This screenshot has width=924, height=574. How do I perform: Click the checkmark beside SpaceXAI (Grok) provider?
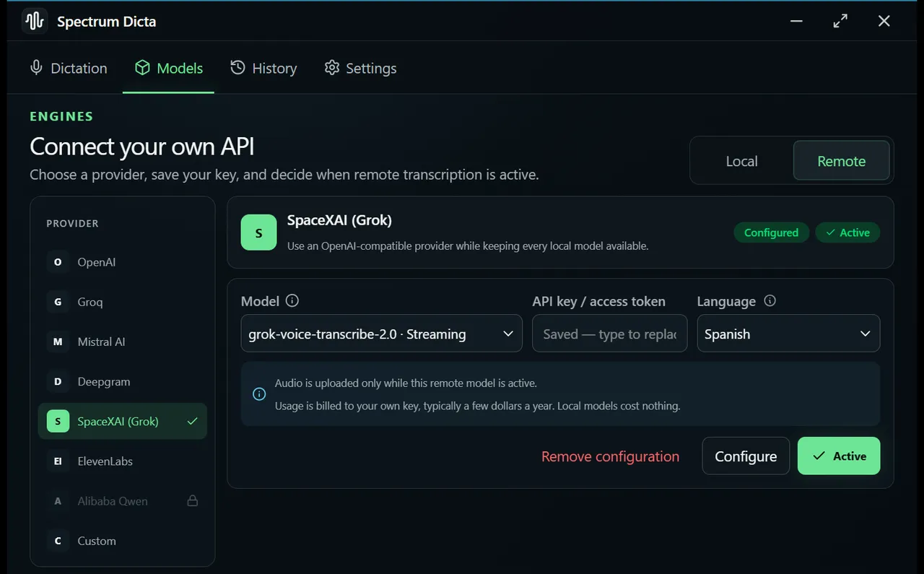[x=192, y=421]
